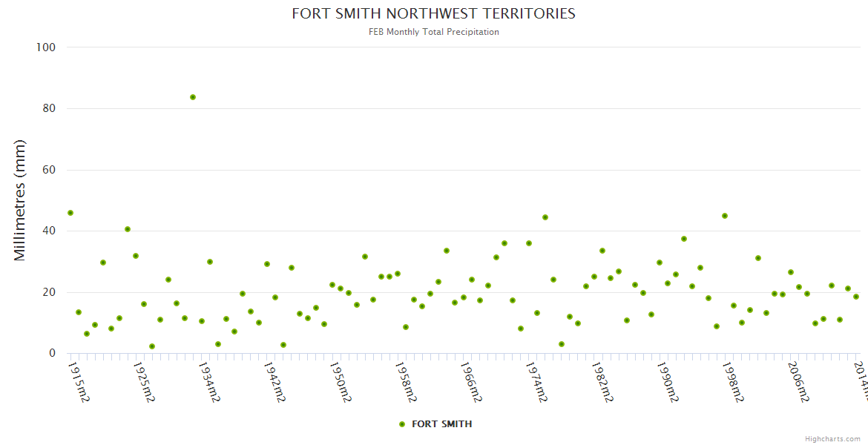Click the lowest data point just left of 1925m2
This screenshot has width=868, height=445.
[x=152, y=346]
